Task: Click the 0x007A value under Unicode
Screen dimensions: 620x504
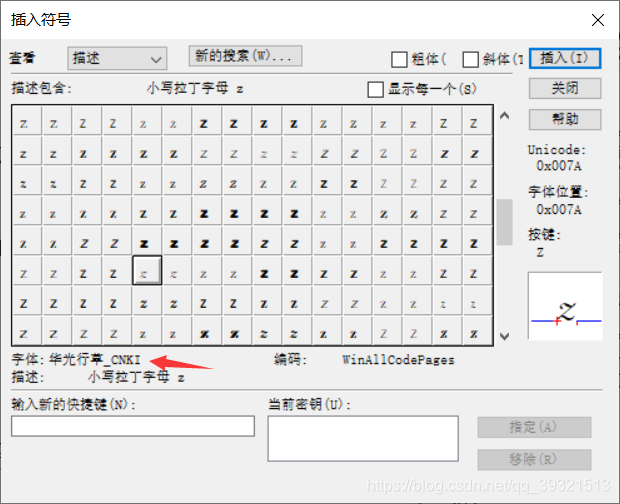Action: [559, 166]
